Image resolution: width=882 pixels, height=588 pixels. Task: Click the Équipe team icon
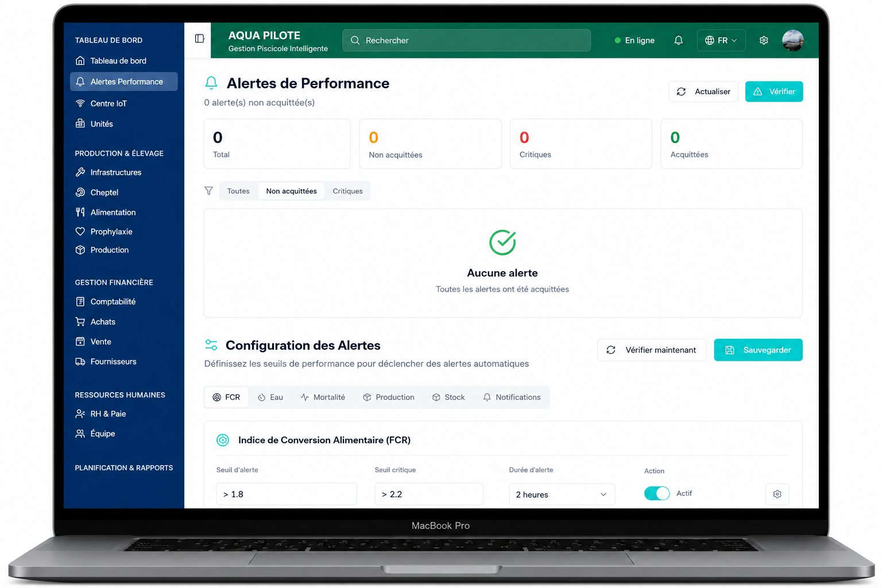coord(80,434)
